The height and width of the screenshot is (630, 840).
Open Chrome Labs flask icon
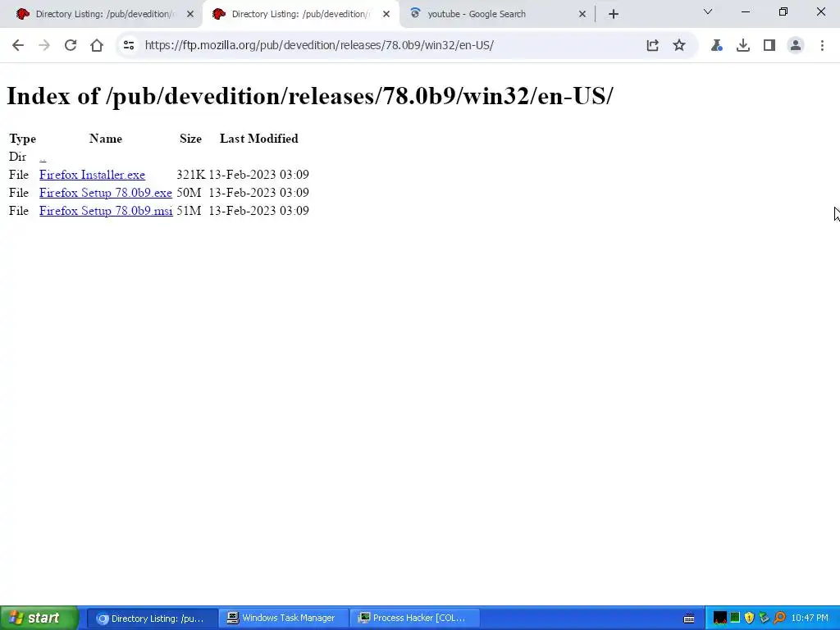pyautogui.click(x=716, y=46)
